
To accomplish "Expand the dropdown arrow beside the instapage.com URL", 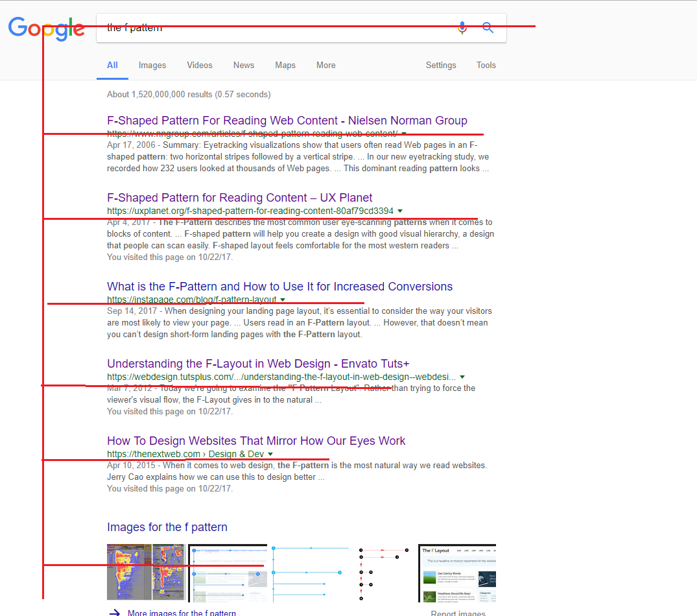I will coord(283,300).
